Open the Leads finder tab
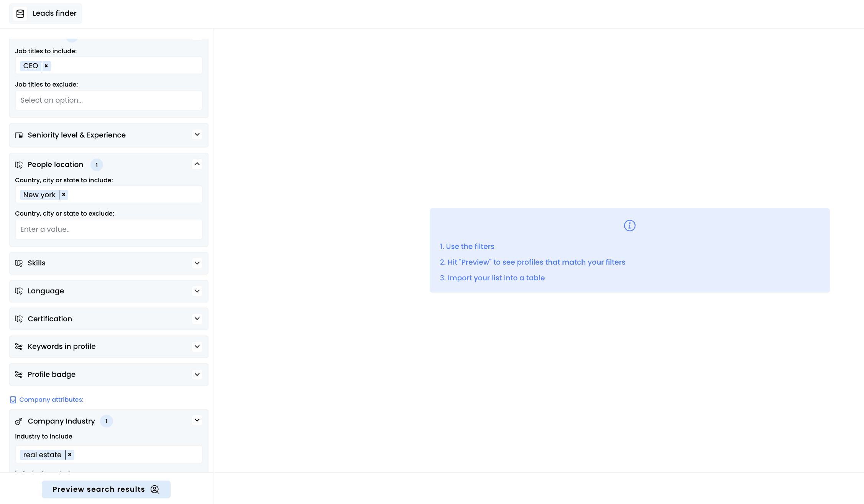 54,13
